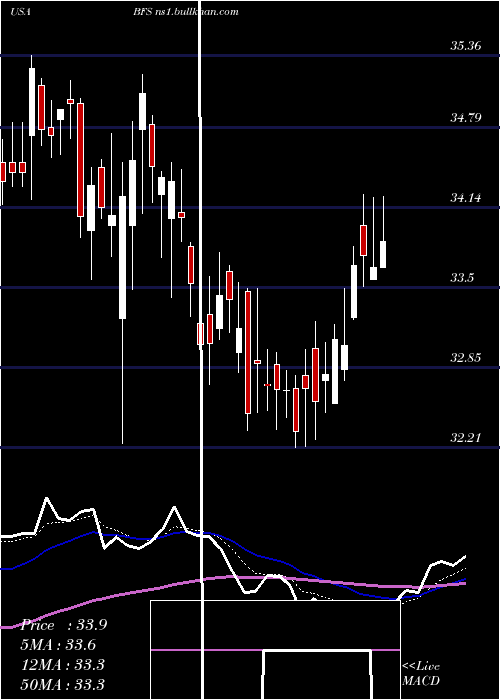
Task: Click the 5MA : 33.6 readout
Action: pos(58,645)
